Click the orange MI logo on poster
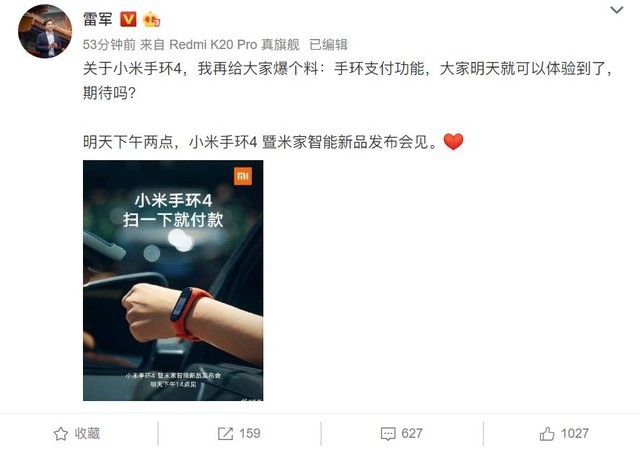The image size is (640, 453). 243,176
